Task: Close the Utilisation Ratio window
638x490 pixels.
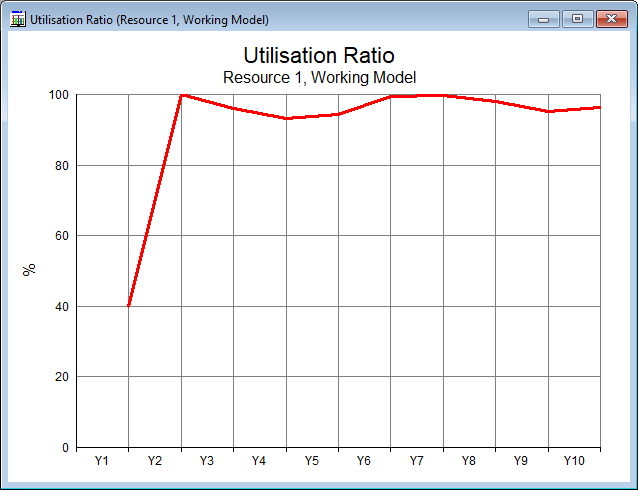Action: pos(612,19)
